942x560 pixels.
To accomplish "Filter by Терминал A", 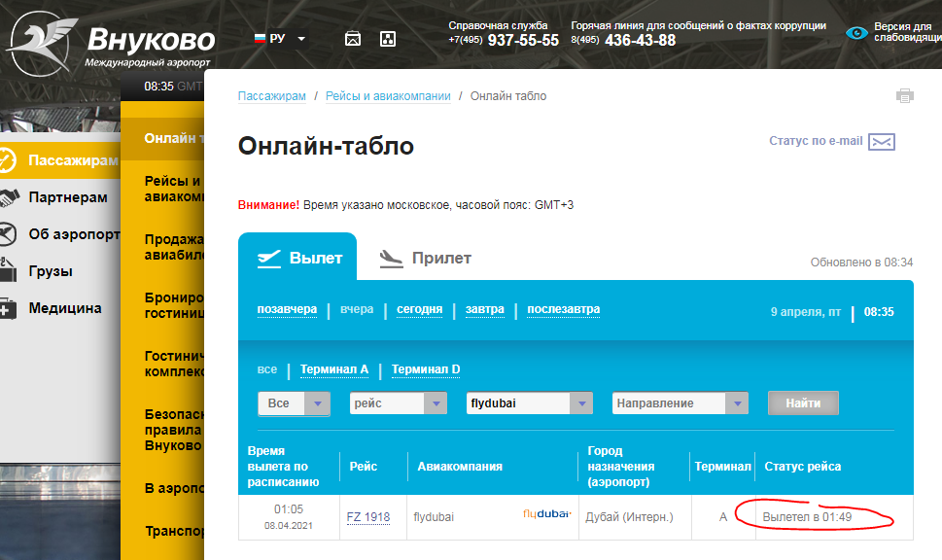I will (334, 368).
